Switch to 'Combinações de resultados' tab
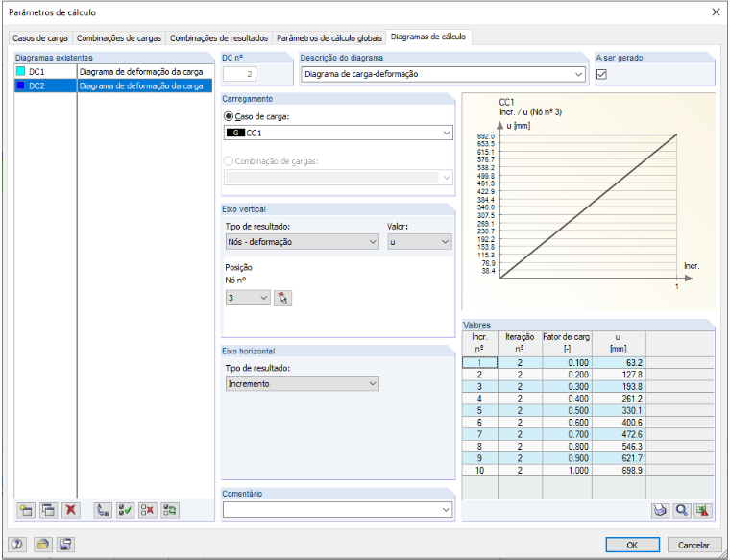Screen dimensions: 730x560 (x=219, y=38)
